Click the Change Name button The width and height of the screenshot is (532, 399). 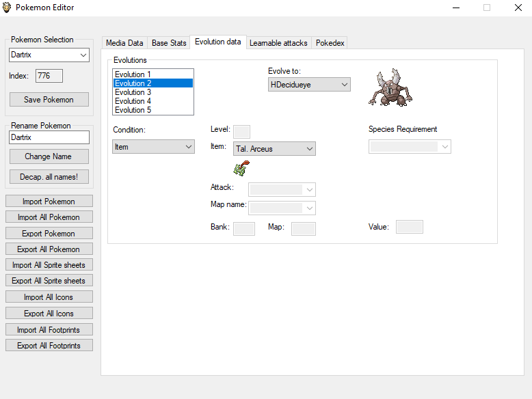49,156
